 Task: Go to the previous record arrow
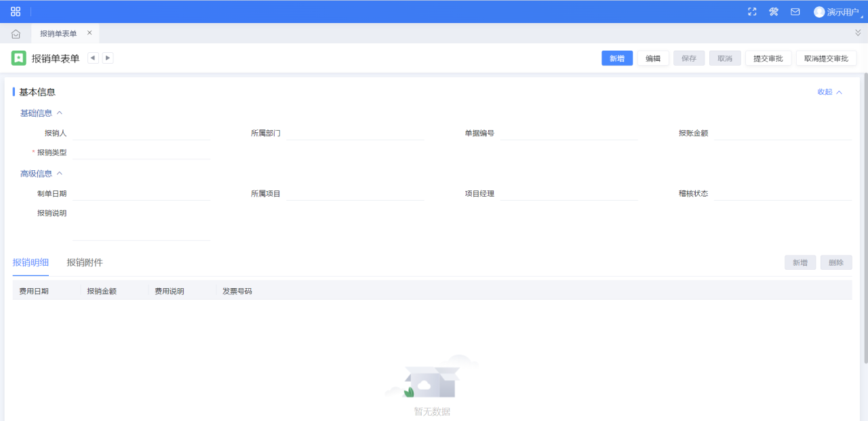click(93, 58)
